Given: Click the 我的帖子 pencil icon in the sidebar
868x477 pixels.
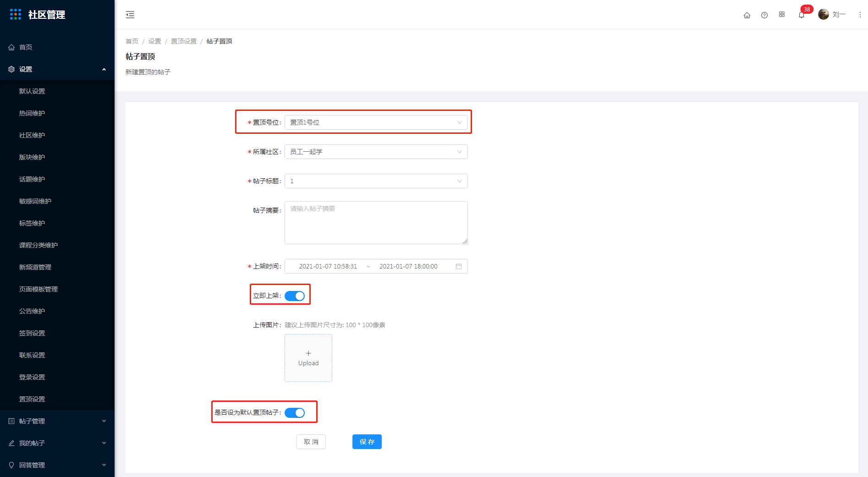Looking at the screenshot, I should click(x=11, y=443).
